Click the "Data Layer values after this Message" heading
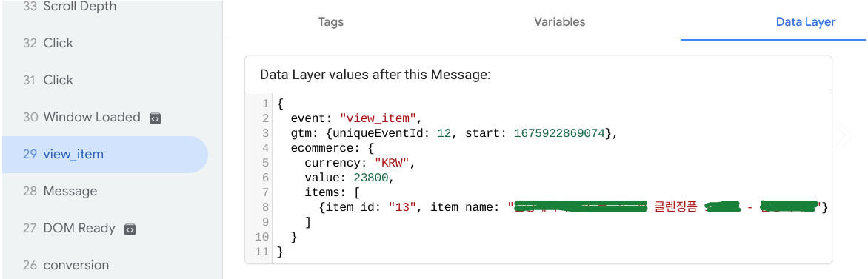Image resolution: width=868 pixels, height=279 pixels. click(375, 75)
